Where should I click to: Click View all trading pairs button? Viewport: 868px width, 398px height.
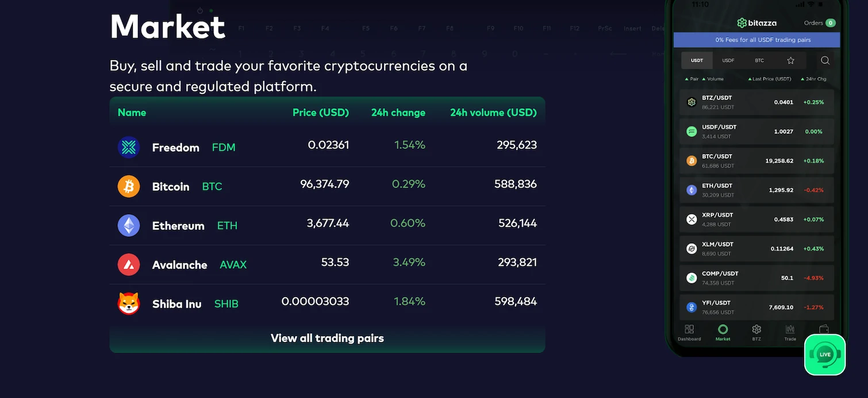327,338
